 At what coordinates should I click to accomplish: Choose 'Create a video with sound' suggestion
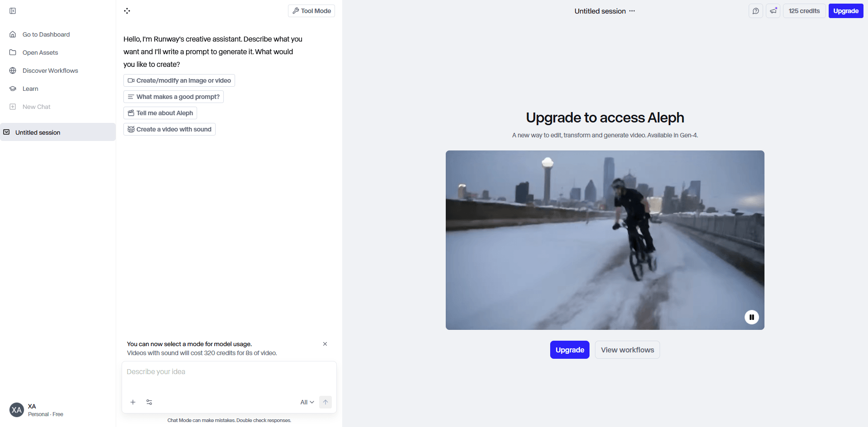click(x=170, y=129)
